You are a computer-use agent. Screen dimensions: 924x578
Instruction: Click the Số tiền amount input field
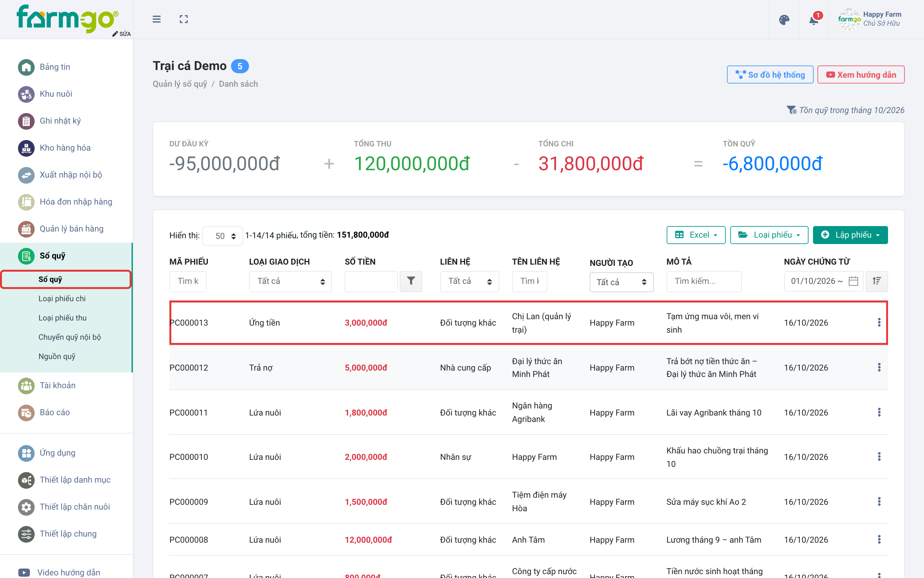[x=371, y=281]
